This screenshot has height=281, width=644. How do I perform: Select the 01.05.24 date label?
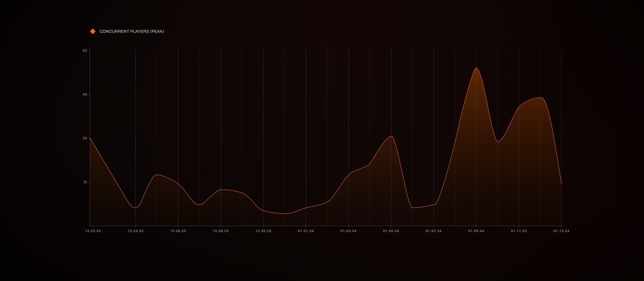(391, 231)
